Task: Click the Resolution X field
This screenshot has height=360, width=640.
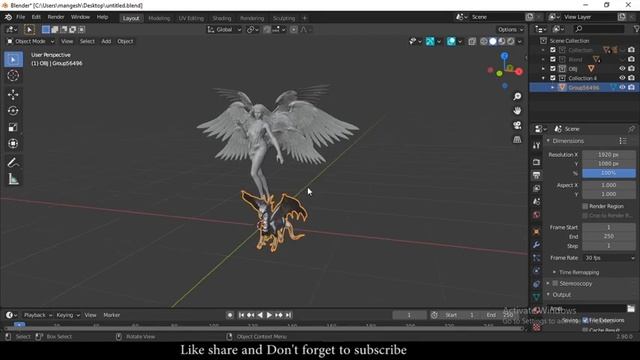Action: [x=609, y=155]
